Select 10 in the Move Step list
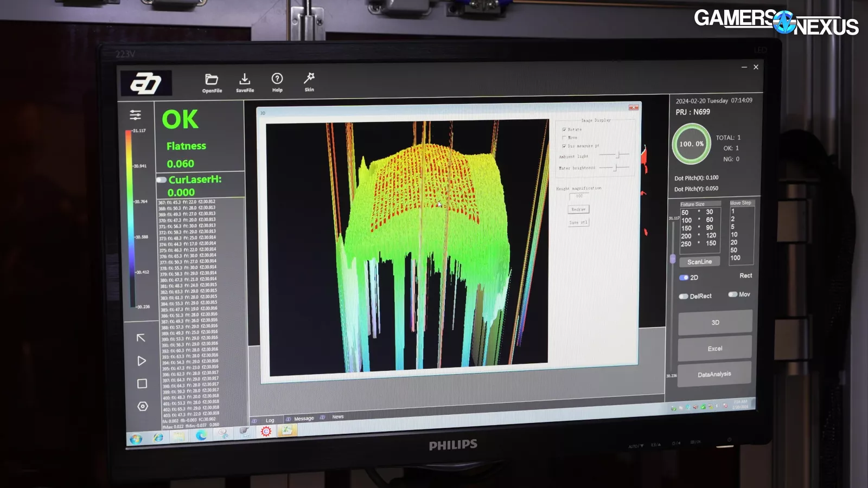Screen dimensions: 868x488 pos(734,235)
